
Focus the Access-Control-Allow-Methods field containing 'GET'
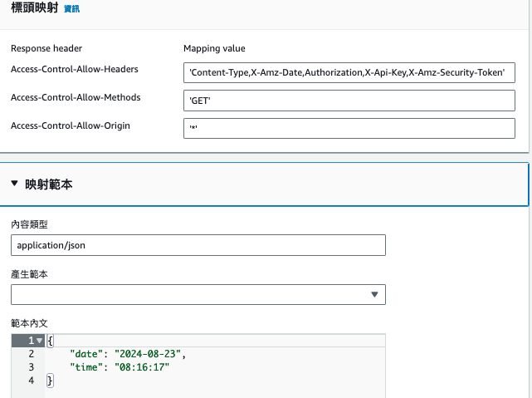pyautogui.click(x=349, y=101)
